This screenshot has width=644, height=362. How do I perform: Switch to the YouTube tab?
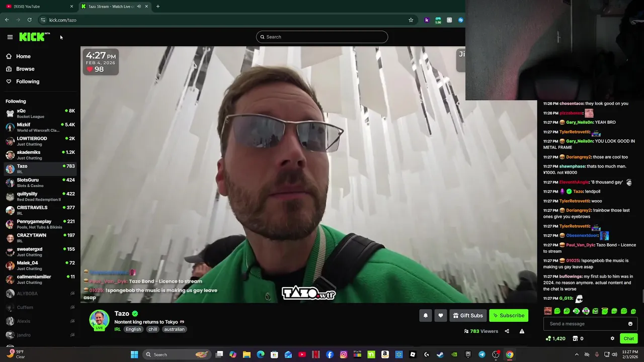click(38, 6)
